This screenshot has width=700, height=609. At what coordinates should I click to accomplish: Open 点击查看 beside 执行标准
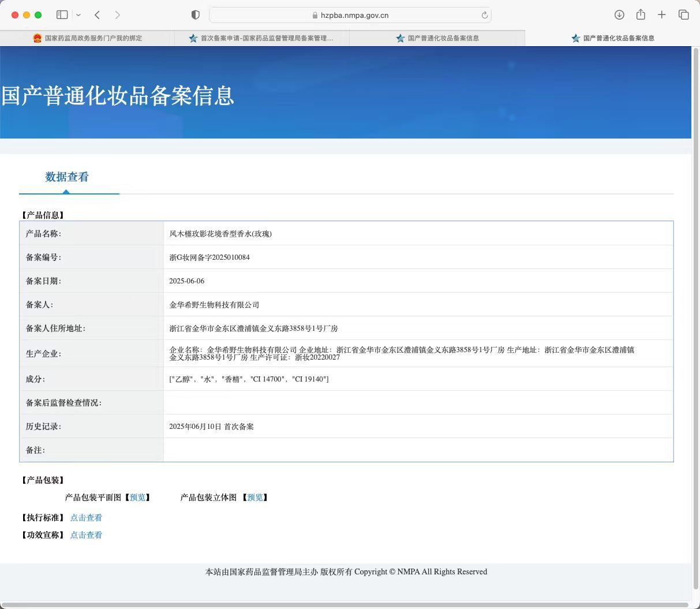click(86, 518)
